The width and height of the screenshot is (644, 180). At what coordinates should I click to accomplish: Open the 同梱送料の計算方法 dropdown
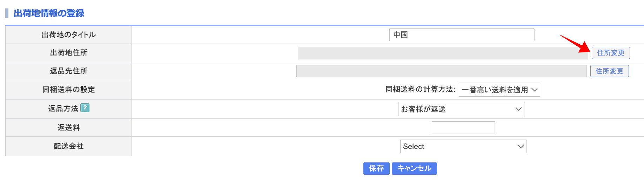pyautogui.click(x=499, y=90)
